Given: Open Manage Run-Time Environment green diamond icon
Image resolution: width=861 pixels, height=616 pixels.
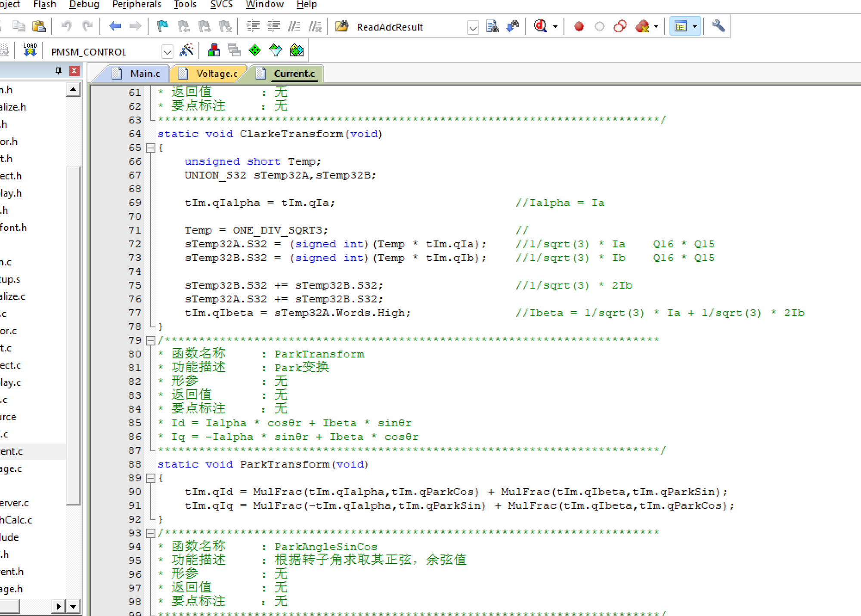Looking at the screenshot, I should click(x=255, y=51).
